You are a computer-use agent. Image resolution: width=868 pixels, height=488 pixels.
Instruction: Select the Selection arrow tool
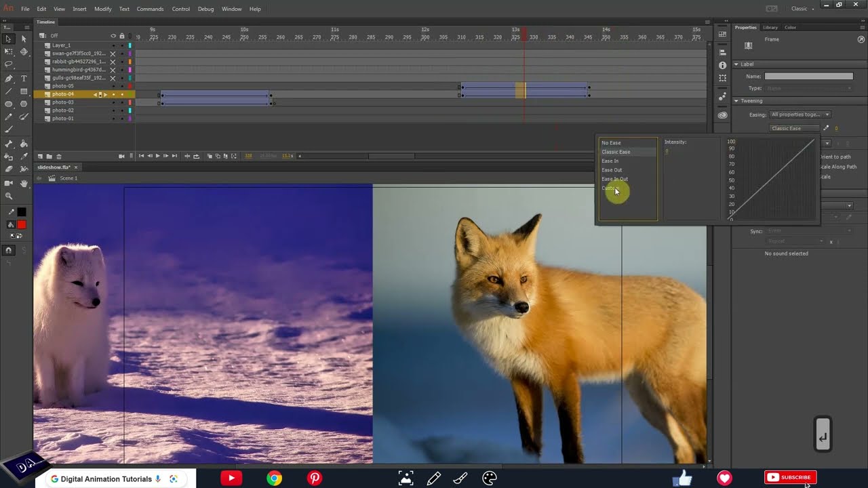click(x=9, y=39)
